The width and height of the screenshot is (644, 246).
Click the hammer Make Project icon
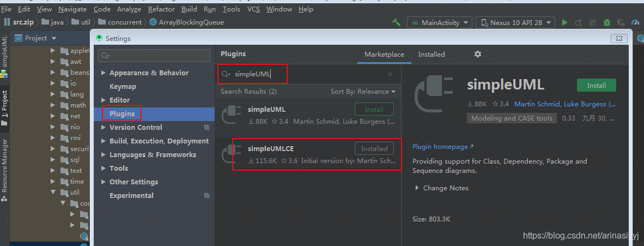[396, 22]
